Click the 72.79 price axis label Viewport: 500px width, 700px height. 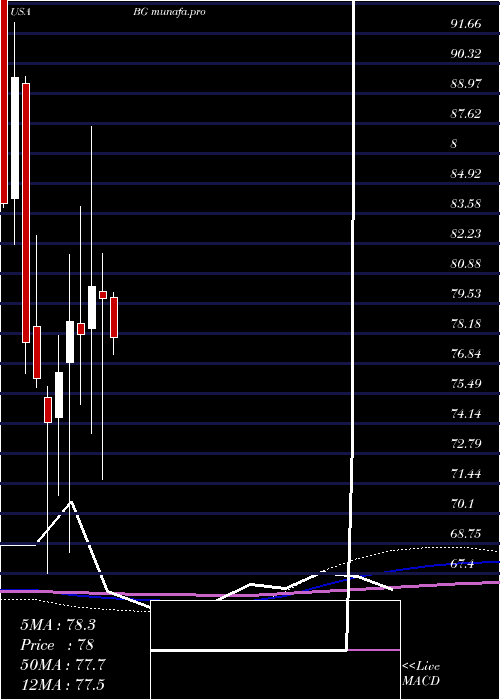(466, 443)
